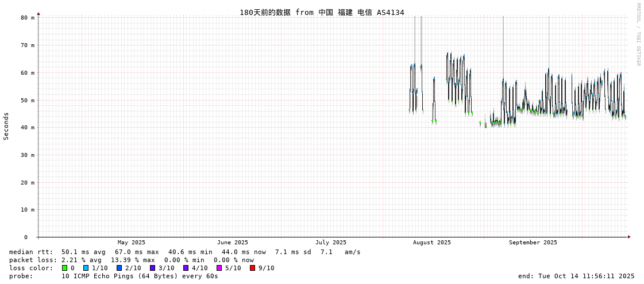This screenshot has height=284, width=644.
Task: Select the August 2025 x-axis label
Action: coord(431,243)
